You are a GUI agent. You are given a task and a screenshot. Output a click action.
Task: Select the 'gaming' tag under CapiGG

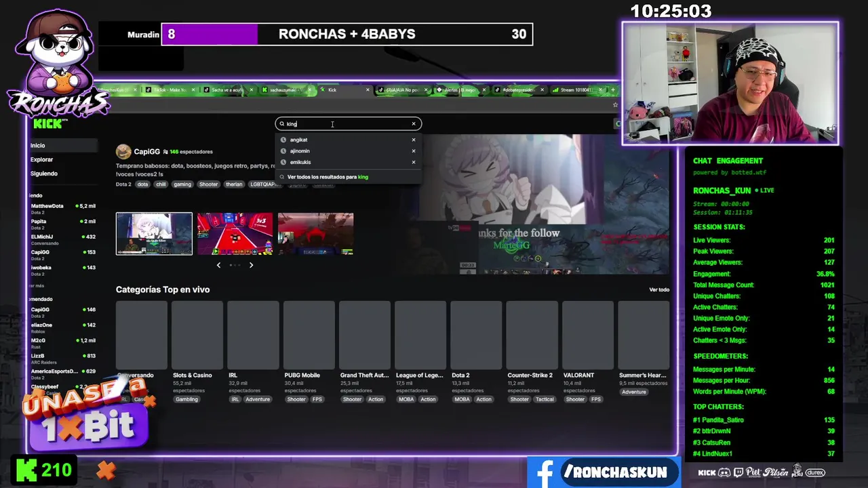[182, 184]
